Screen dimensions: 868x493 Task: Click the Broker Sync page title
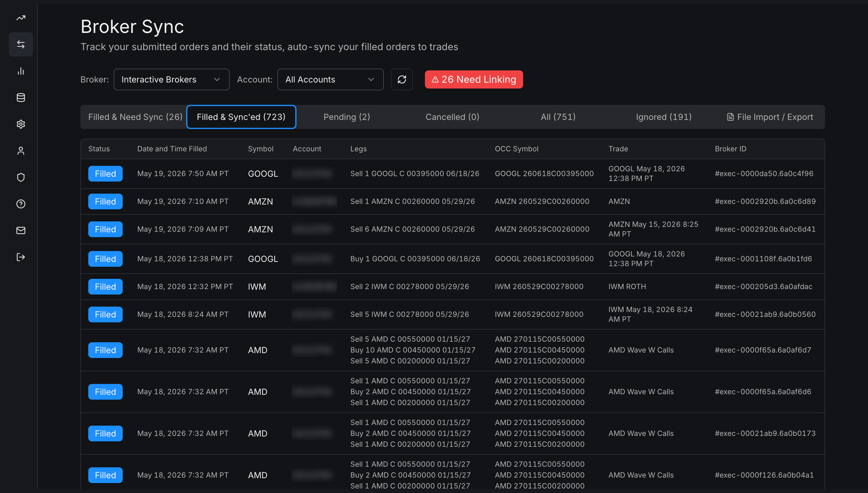click(x=132, y=26)
